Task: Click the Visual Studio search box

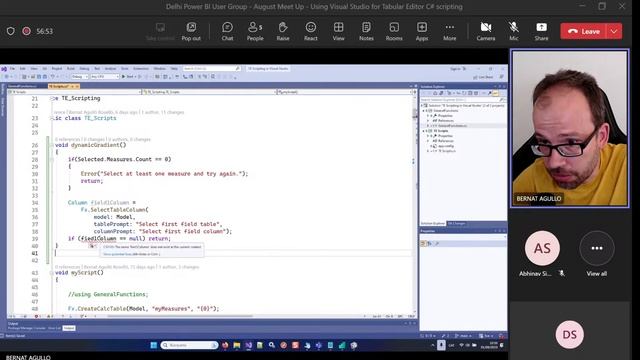Action: (x=211, y=69)
